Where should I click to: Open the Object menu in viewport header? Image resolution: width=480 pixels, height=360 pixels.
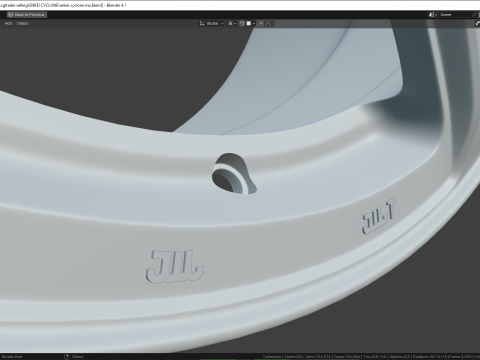pos(22,23)
